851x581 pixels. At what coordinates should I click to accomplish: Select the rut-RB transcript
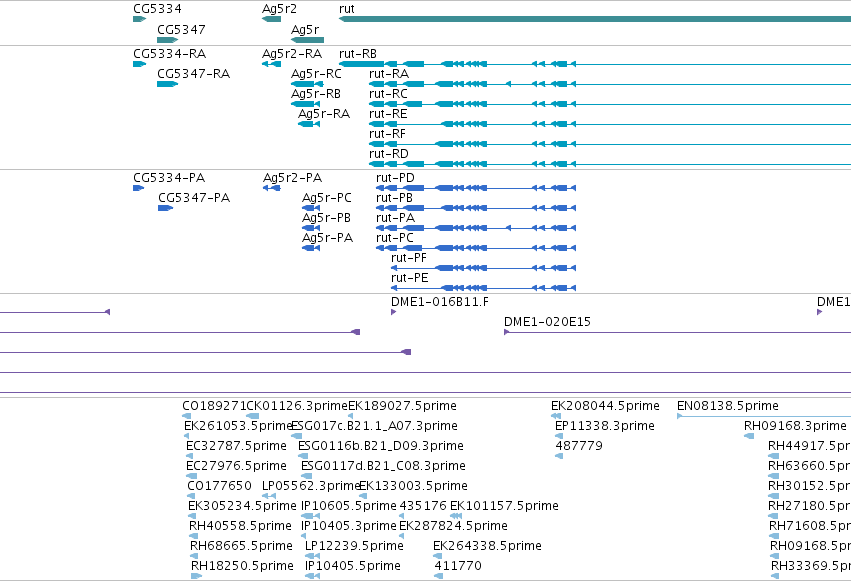595,64
